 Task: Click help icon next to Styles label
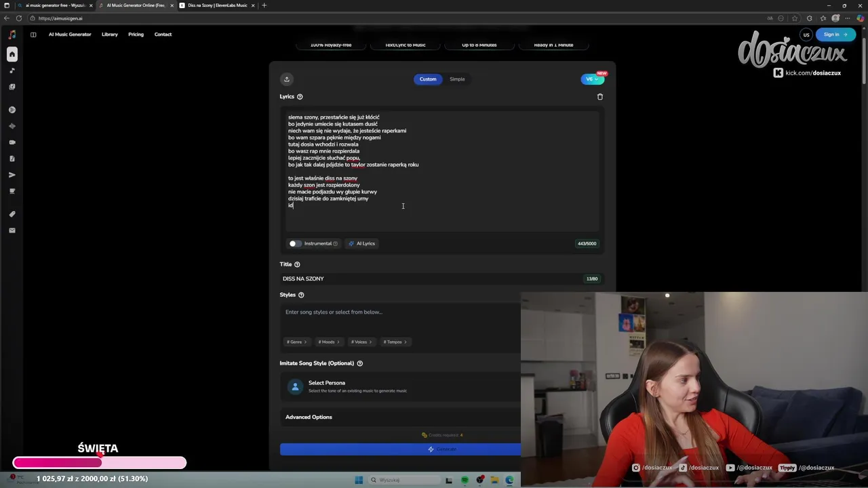point(301,295)
